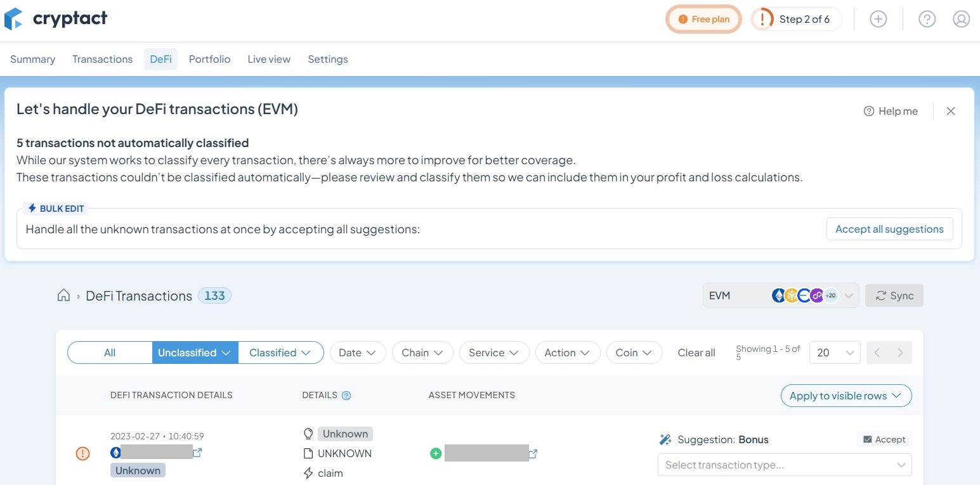Click the lightbulb Unknown detail label
980x485 pixels.
point(345,434)
